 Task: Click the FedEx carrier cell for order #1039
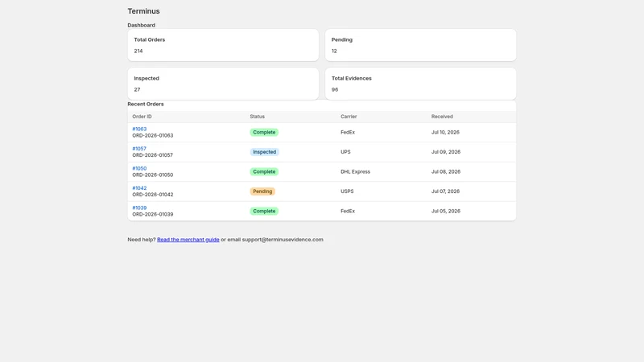tap(348, 211)
